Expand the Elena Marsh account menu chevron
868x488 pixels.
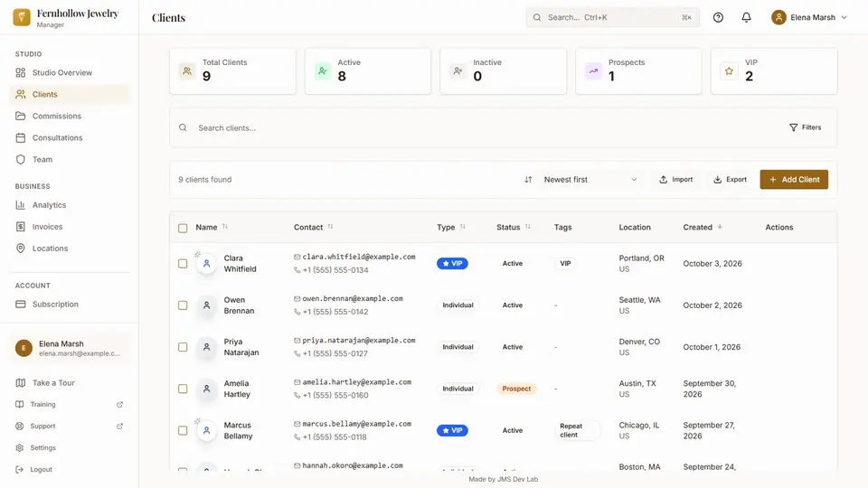point(844,17)
